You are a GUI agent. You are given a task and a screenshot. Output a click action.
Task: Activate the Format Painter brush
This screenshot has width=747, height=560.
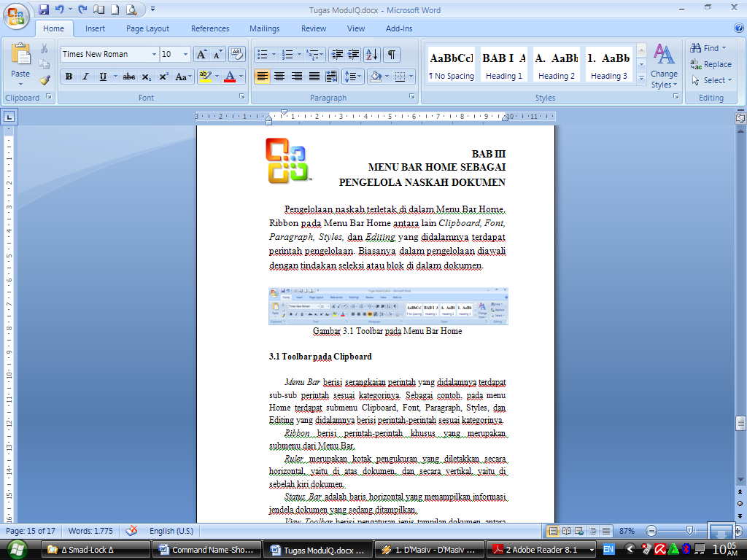click(44, 80)
